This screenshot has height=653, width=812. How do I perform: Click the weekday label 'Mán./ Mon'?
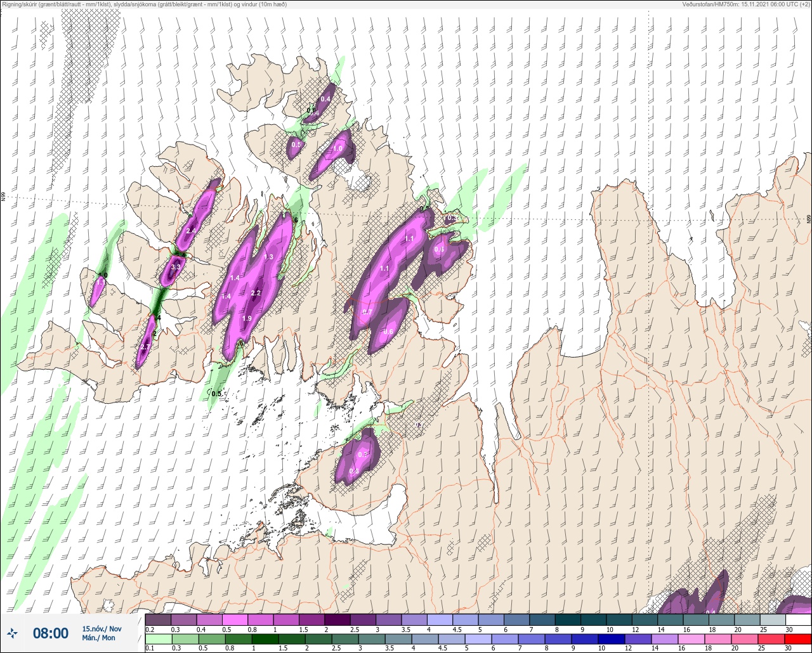(99, 638)
